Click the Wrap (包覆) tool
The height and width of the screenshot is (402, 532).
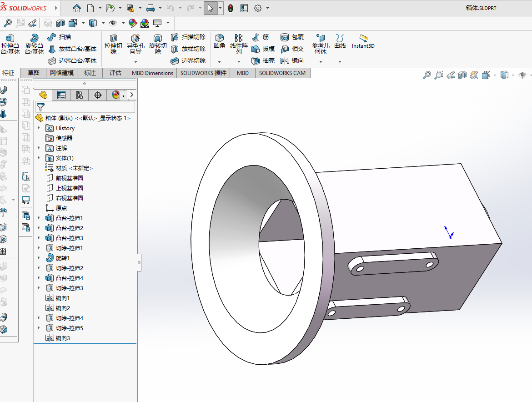[x=292, y=37]
